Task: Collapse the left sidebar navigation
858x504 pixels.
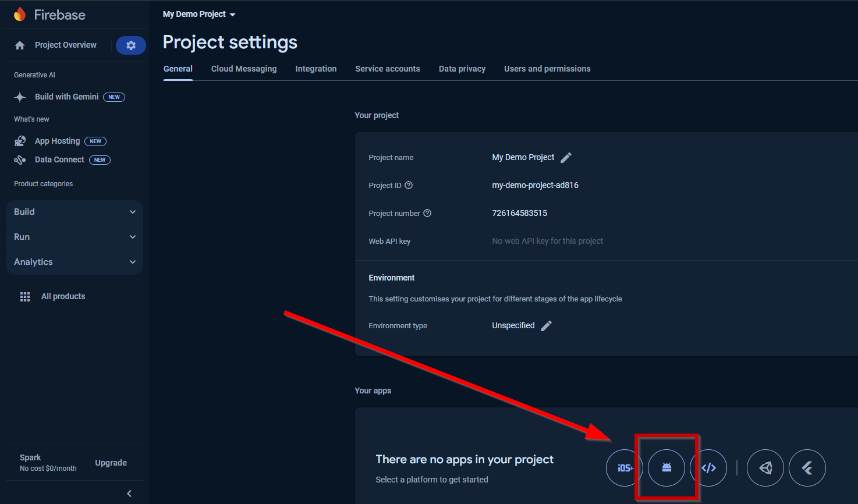Action: 129,494
